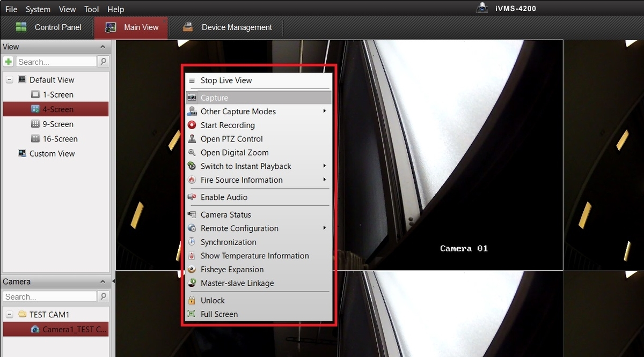The height and width of the screenshot is (357, 644).
Task: Open the View menu in menu bar
Action: 67,9
